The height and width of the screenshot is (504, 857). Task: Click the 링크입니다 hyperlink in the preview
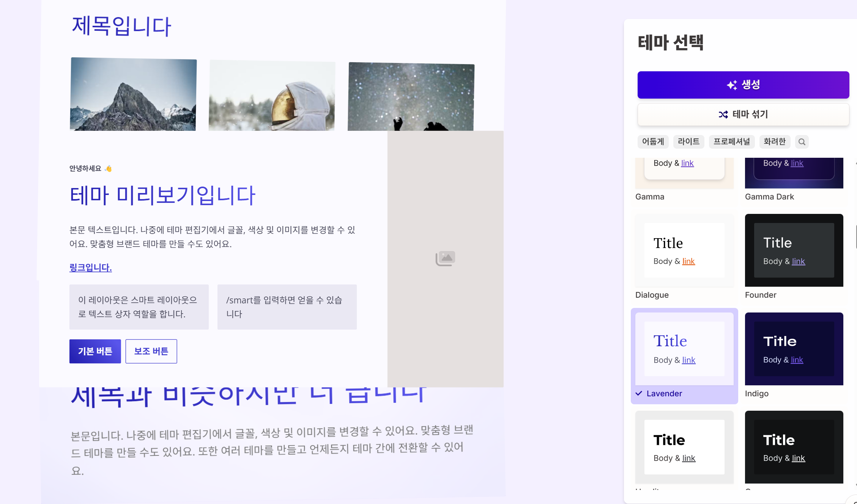[90, 268]
